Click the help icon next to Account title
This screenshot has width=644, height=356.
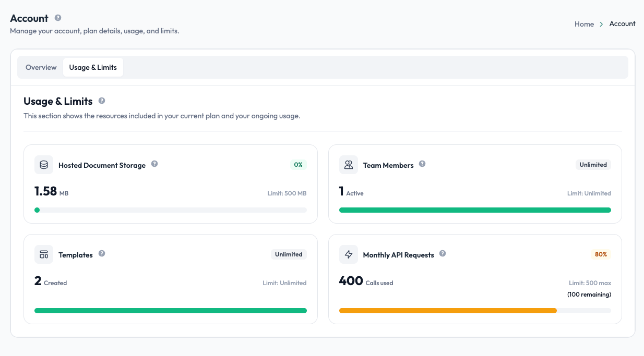click(x=58, y=18)
